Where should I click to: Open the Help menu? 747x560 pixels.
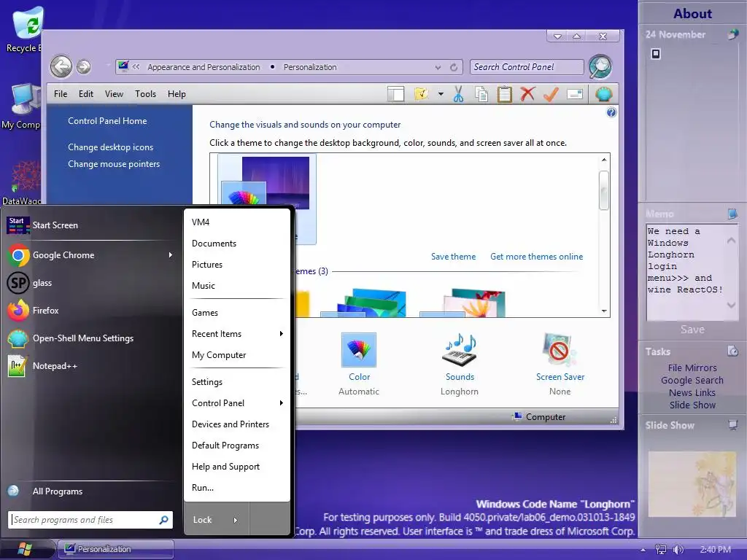(x=177, y=94)
